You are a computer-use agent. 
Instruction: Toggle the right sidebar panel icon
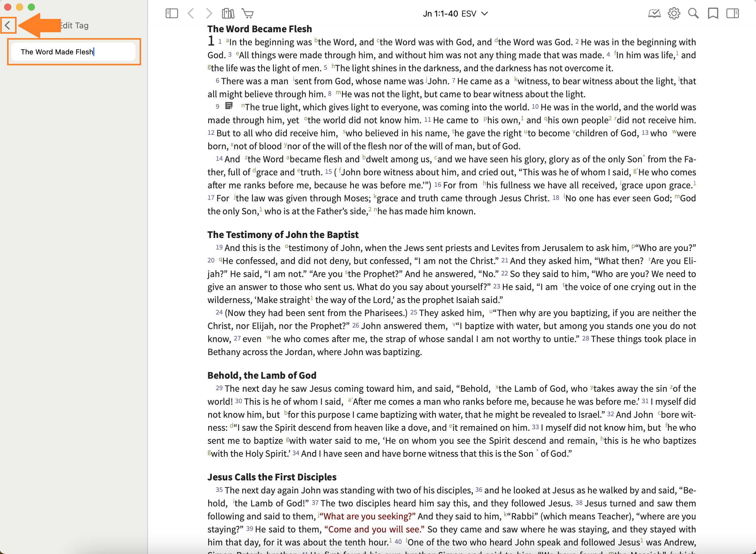(x=733, y=13)
